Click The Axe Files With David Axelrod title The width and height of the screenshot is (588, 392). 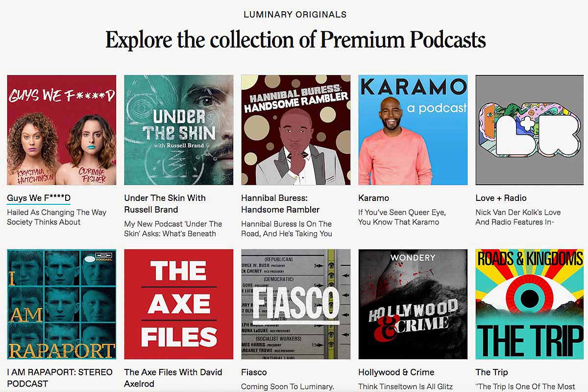click(173, 378)
